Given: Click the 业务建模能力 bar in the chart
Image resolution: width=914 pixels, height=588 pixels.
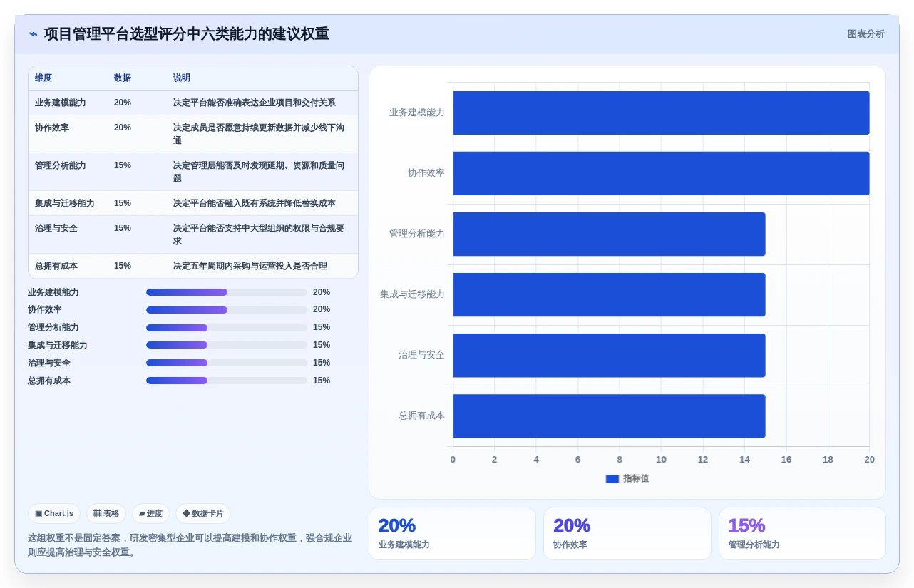Looking at the screenshot, I should pos(661,113).
